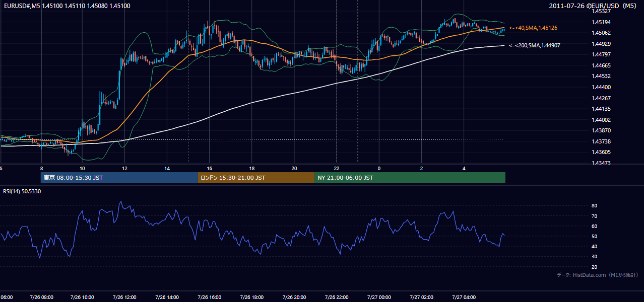644x302 pixels.
Task: Click hour marker 16 under the price chart
Action: 209,168
